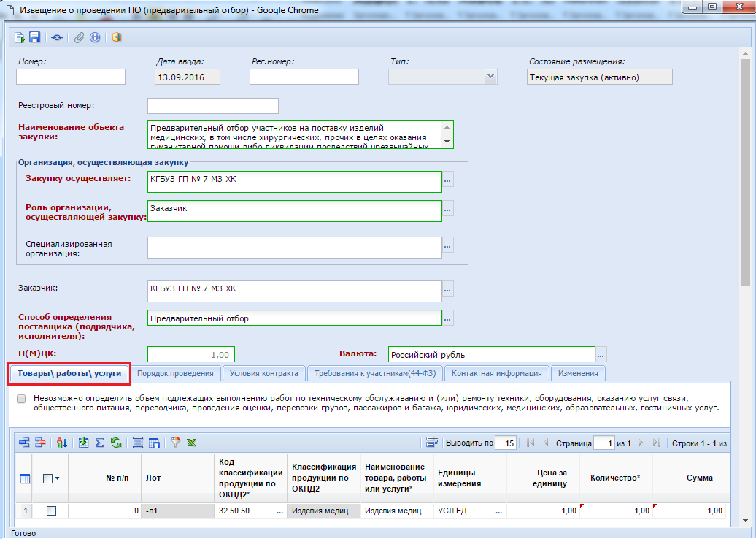Open the 'Изменения' tab
Viewport: 756px width, 539px height.
(x=578, y=373)
